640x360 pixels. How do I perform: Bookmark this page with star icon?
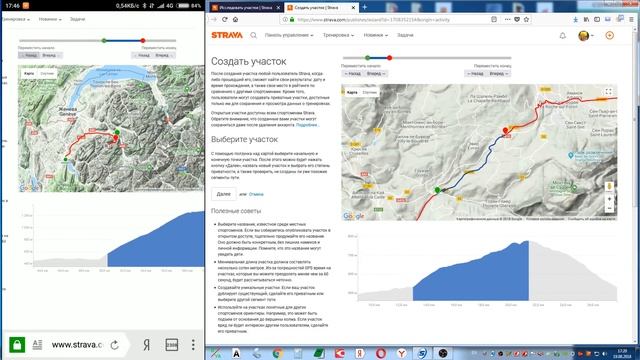click(527, 19)
